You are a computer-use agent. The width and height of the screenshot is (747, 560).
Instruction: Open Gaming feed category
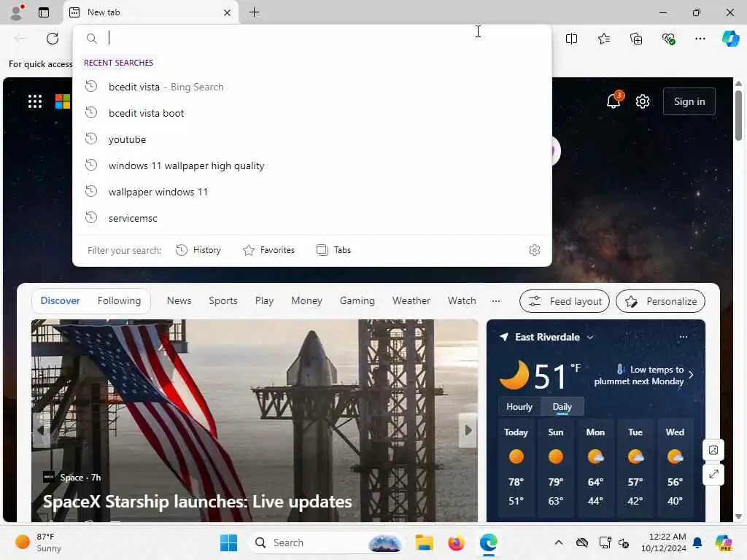(x=357, y=301)
